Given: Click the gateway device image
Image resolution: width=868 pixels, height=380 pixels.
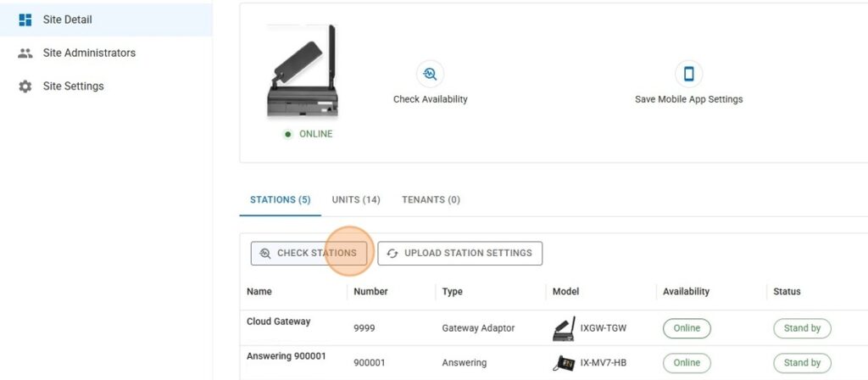Looking at the screenshot, I should click(303, 71).
